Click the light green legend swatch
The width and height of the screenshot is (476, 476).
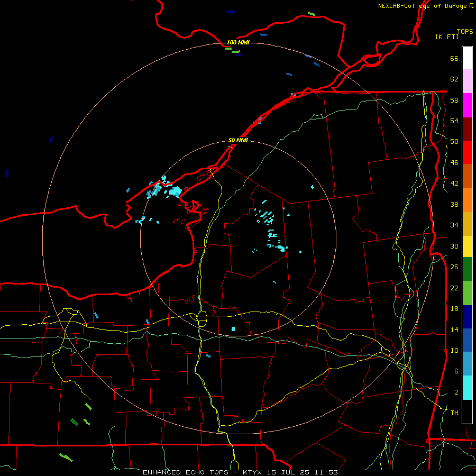coord(467,293)
